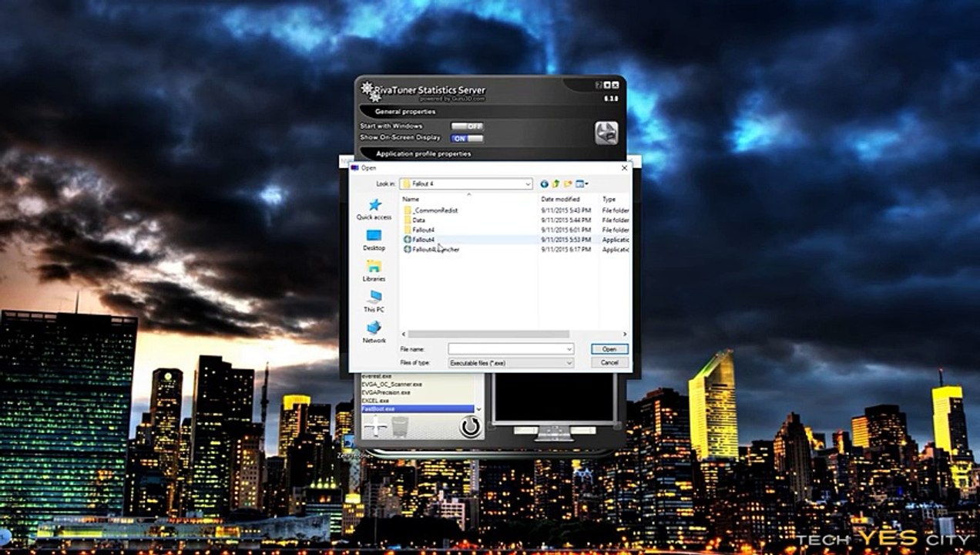Click the Open button
The image size is (980, 555).
click(609, 349)
